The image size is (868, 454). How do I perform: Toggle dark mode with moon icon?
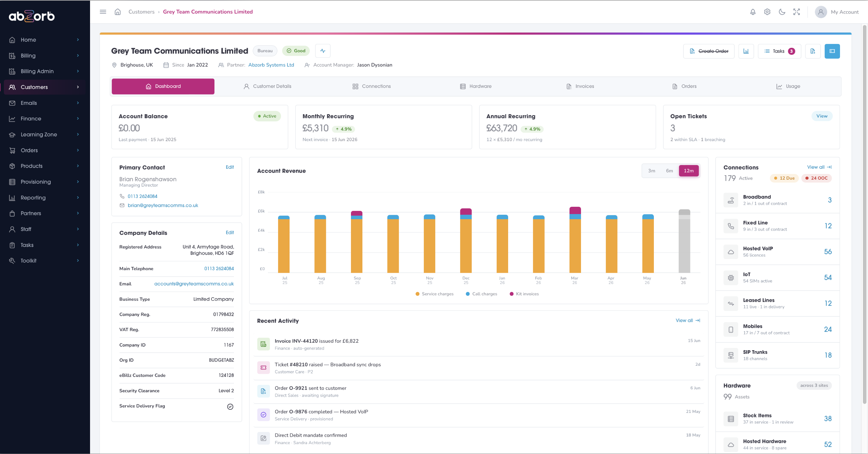coord(782,12)
